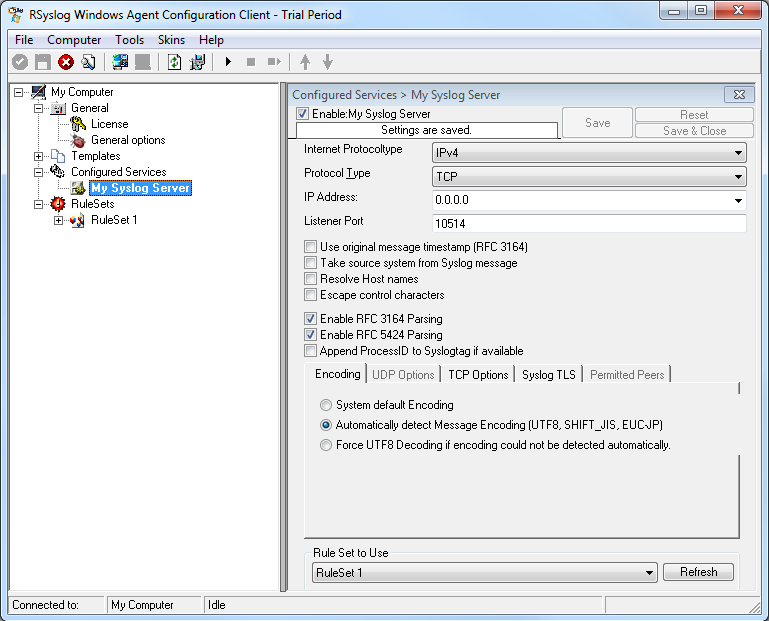The height and width of the screenshot is (621, 769).
Task: Expand the RuleSet 1 tree node
Action: pyautogui.click(x=58, y=221)
